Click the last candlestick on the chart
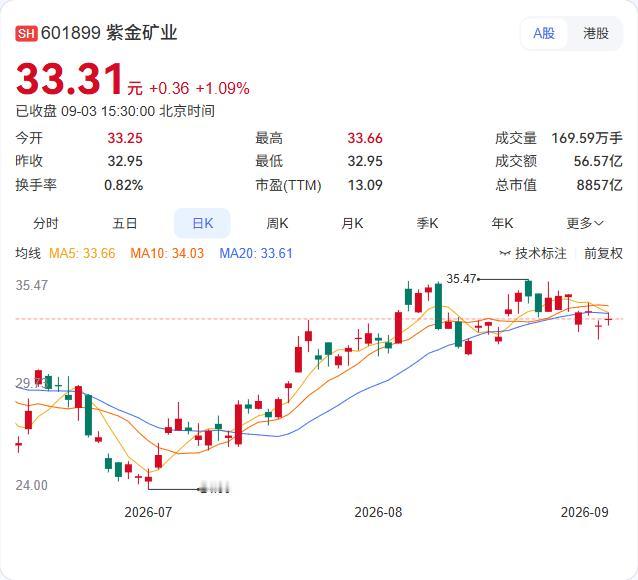Screen dimensions: 638x580 pyautogui.click(x=608, y=319)
